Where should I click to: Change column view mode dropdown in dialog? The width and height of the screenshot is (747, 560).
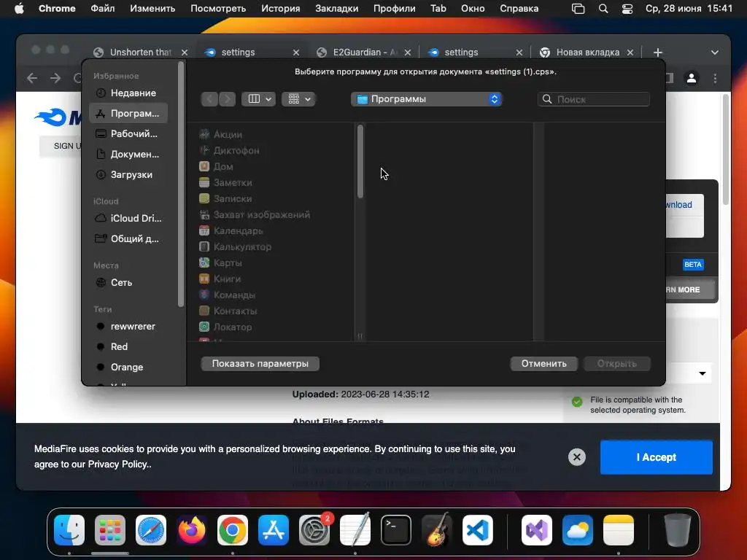[x=259, y=99]
